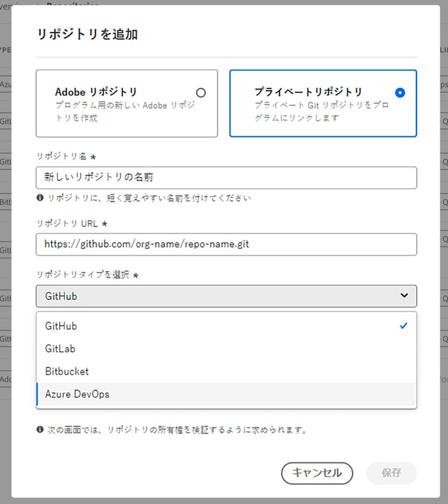Click the リポジトリタイプを選択 label
448x504 pixels.
pyautogui.click(x=83, y=274)
